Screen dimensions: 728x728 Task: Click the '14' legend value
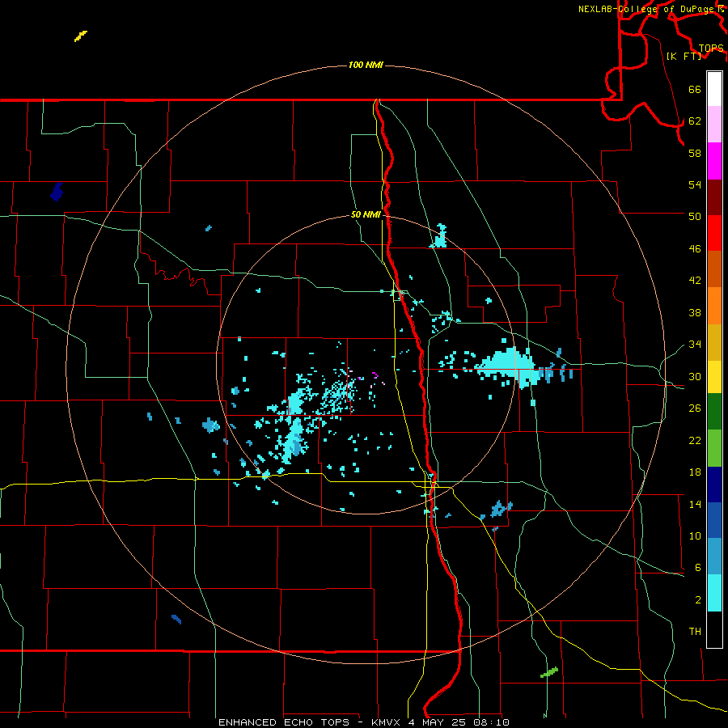point(695,504)
